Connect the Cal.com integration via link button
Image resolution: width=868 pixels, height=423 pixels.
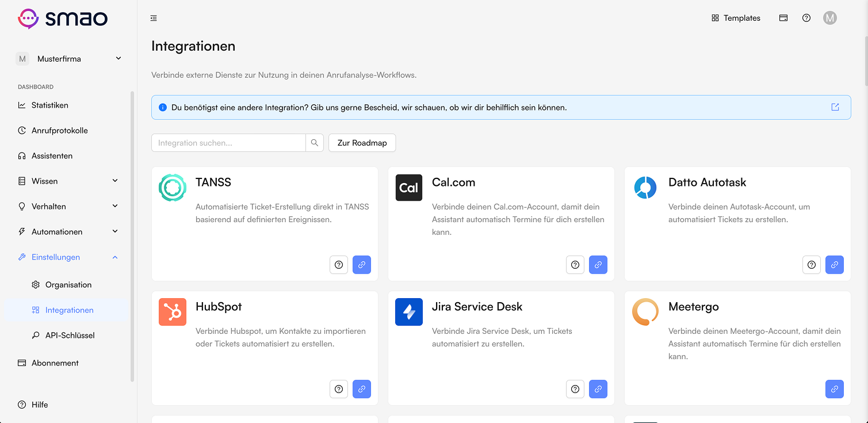tap(598, 265)
